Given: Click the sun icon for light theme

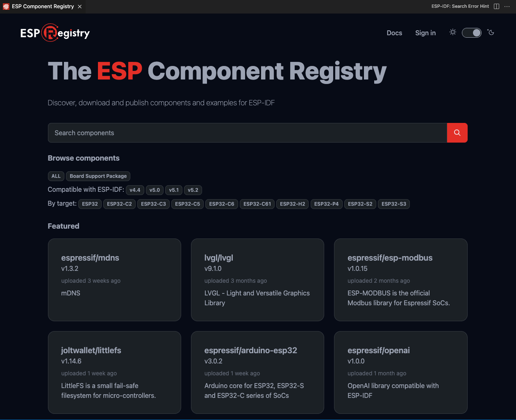Looking at the screenshot, I should (452, 32).
